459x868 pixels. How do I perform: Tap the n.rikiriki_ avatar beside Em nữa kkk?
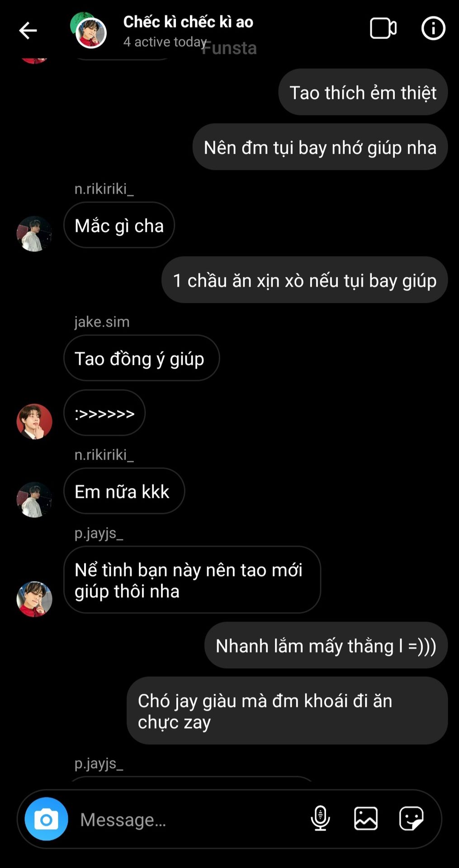(34, 500)
